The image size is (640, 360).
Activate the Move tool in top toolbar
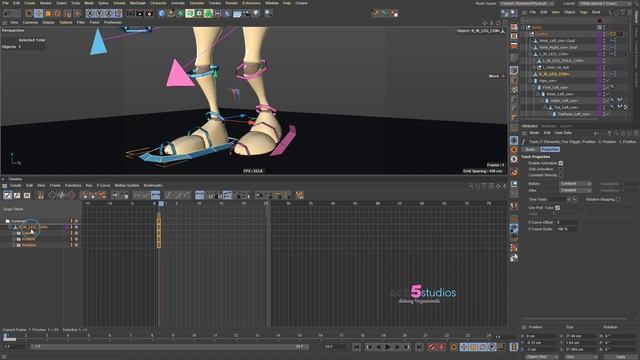38,13
